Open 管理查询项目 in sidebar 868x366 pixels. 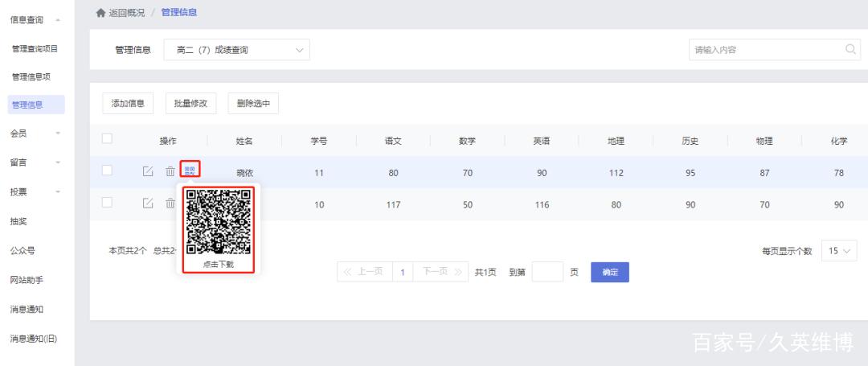[35, 49]
